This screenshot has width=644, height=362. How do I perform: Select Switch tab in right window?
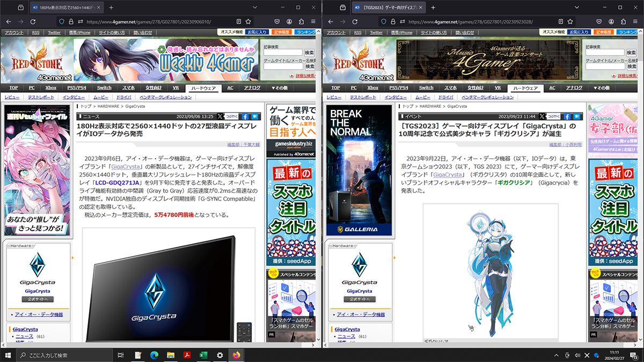click(426, 87)
